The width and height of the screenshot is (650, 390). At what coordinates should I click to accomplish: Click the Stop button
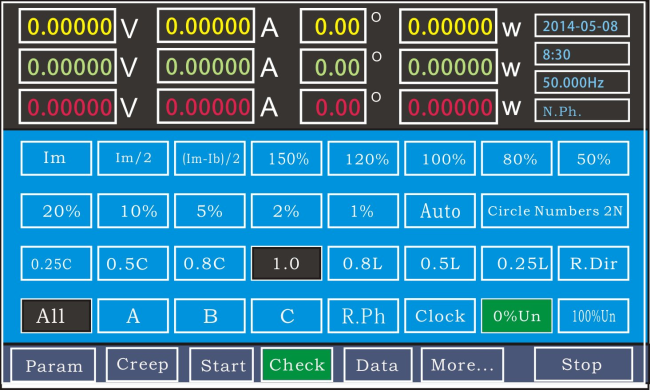pos(583,364)
